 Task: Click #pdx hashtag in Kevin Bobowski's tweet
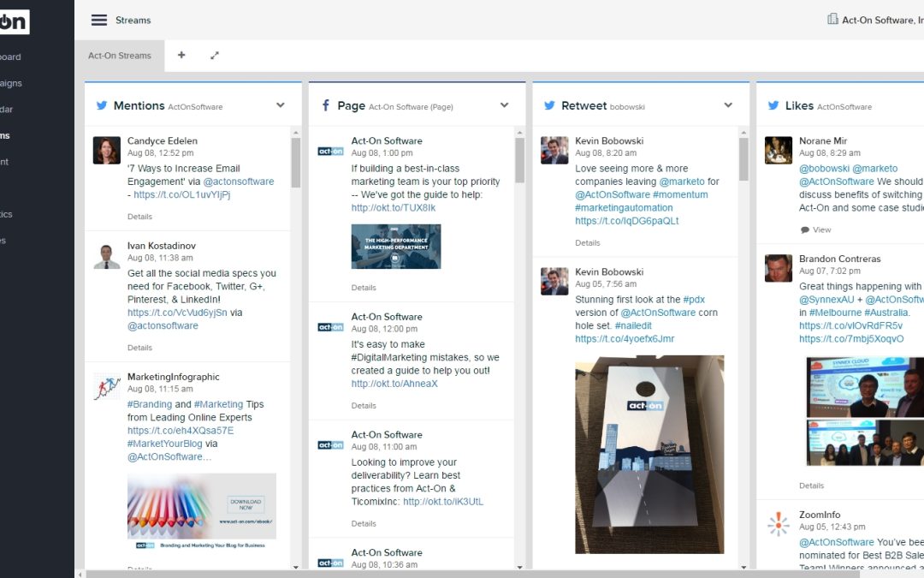tap(694, 300)
